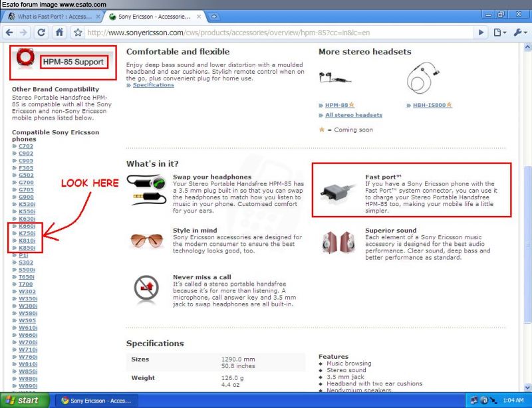Click the system tray clock showing 1:04 AM

point(513,401)
